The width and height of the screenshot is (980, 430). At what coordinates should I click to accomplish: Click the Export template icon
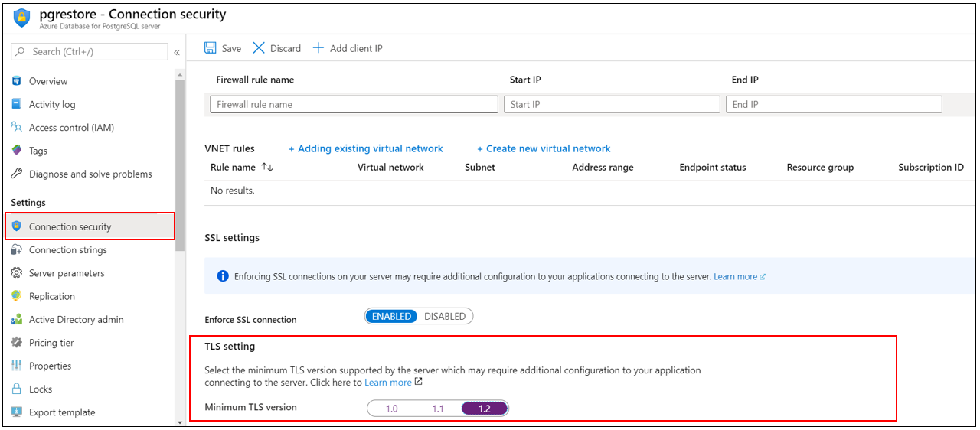pyautogui.click(x=17, y=412)
